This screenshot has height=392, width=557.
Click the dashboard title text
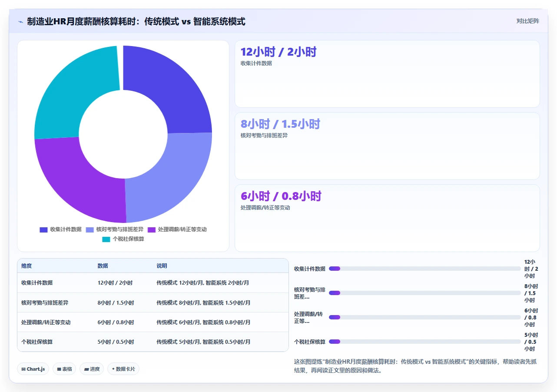click(x=136, y=21)
